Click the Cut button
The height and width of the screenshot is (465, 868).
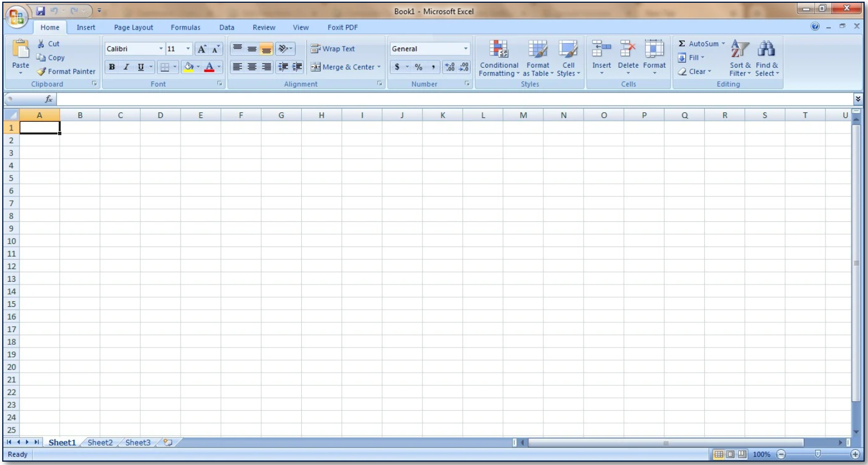pos(48,44)
